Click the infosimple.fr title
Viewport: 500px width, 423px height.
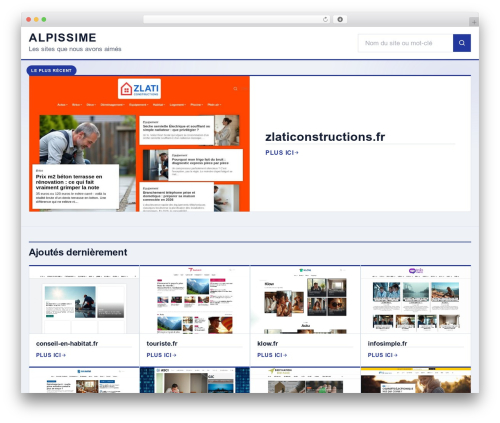(387, 343)
